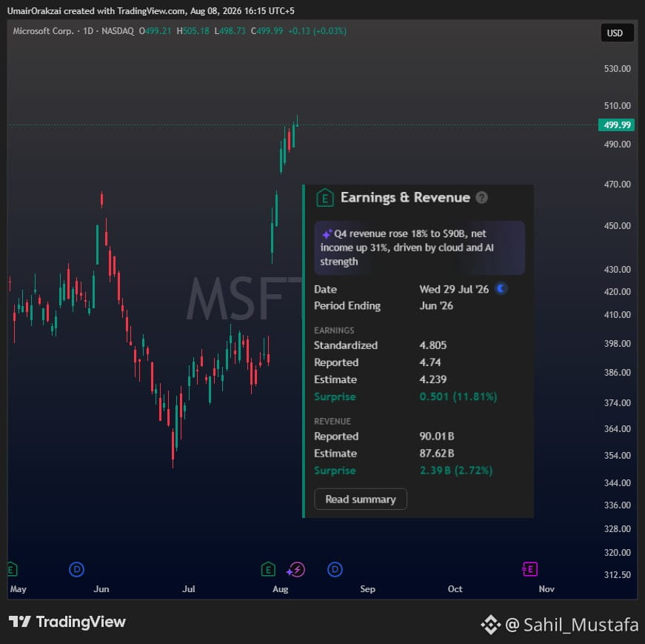Click the change value +0.13 (+0.03%)

pos(317,31)
